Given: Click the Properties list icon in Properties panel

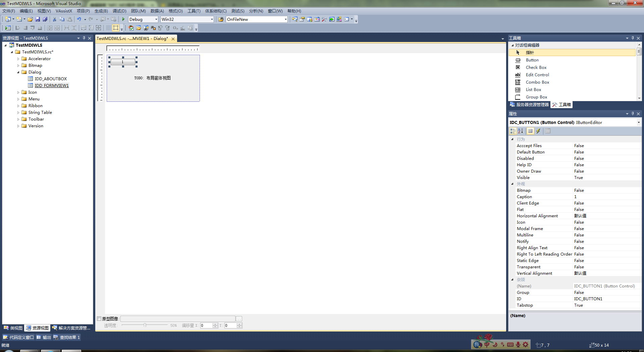Looking at the screenshot, I should pyautogui.click(x=530, y=131).
